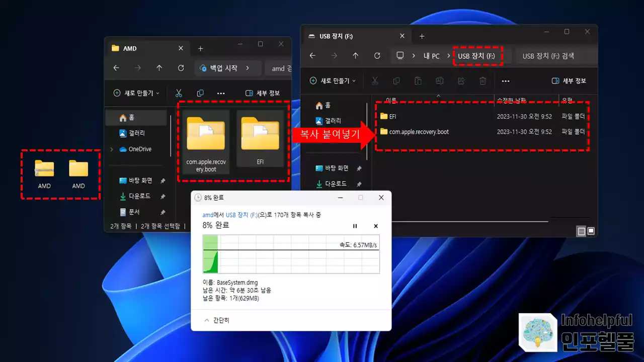
Task: Open USB 장치 (F:) link in copy dialog
Action: coord(241,215)
